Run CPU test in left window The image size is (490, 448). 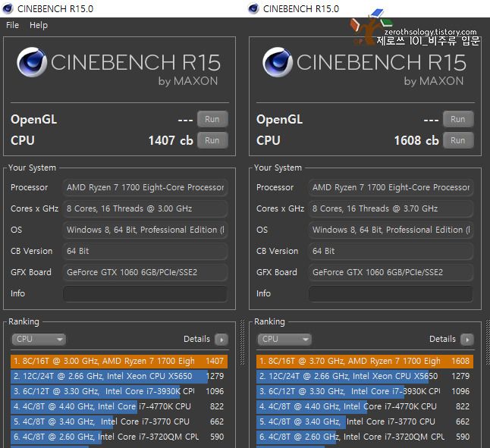click(212, 140)
